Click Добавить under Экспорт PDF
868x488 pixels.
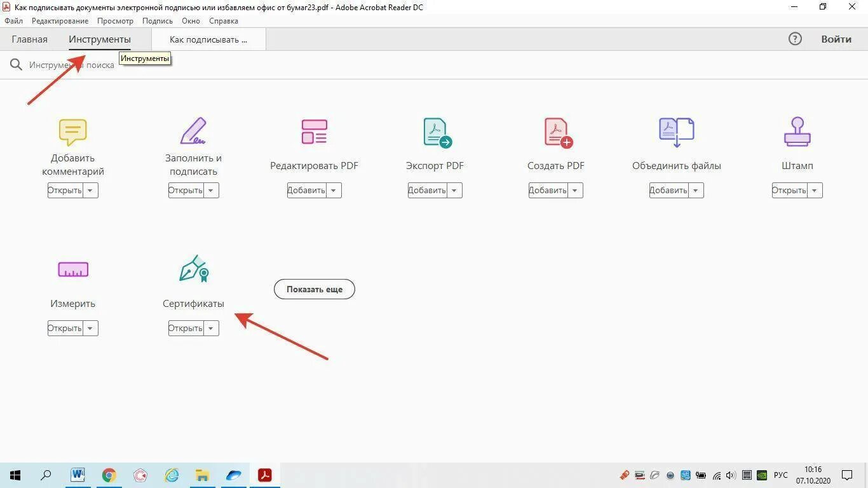(427, 190)
